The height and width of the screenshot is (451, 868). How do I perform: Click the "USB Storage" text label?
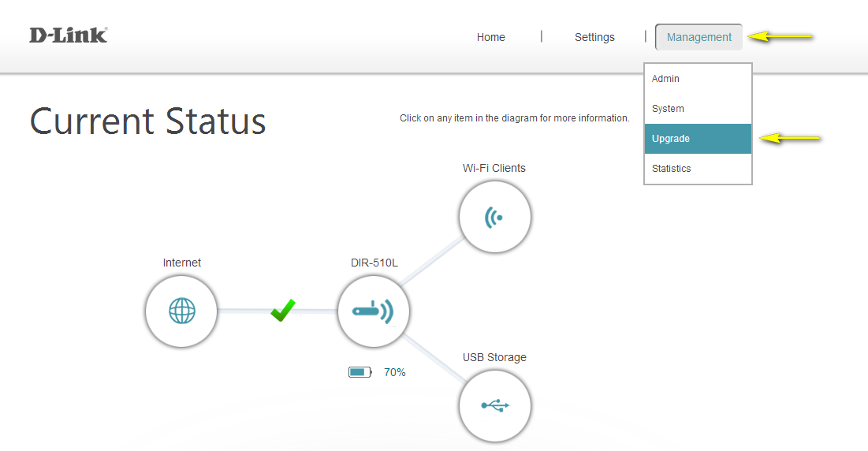point(494,357)
